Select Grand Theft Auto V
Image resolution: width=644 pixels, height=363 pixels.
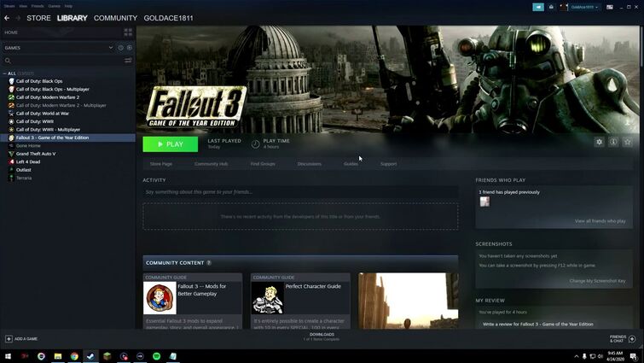click(x=36, y=154)
